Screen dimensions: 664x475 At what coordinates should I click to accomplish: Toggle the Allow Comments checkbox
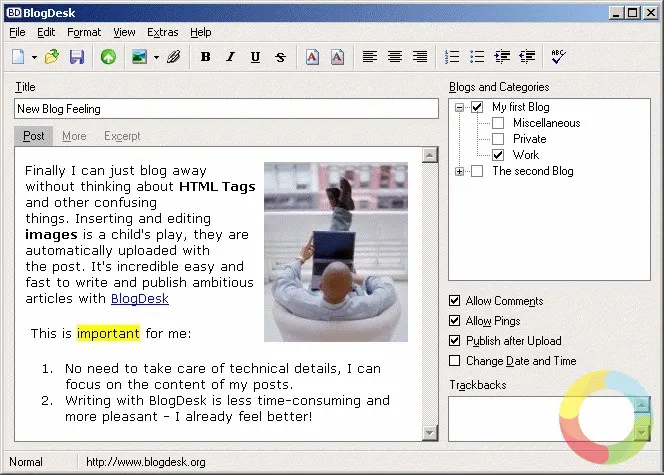(x=454, y=301)
